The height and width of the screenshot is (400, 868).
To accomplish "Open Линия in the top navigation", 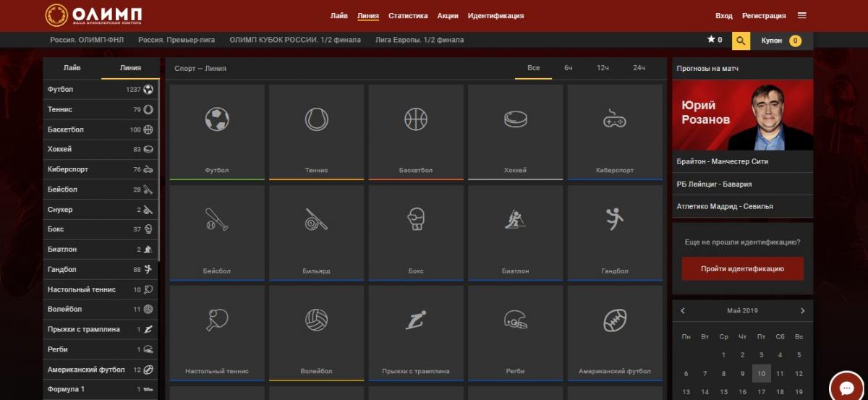I will [368, 15].
